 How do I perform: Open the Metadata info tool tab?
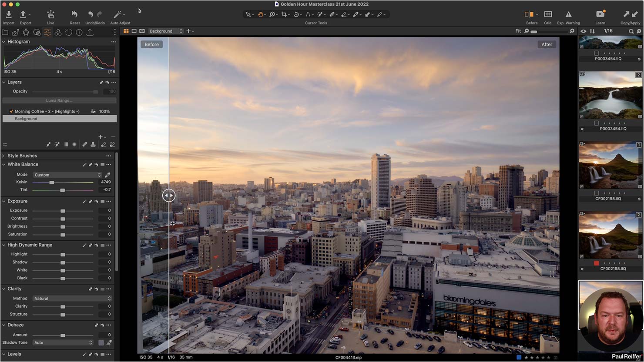79,32
